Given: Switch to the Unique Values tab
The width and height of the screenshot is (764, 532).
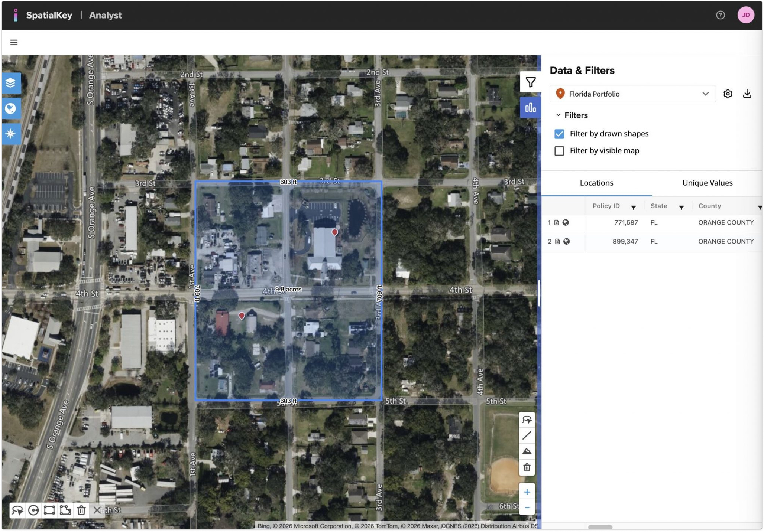Looking at the screenshot, I should click(707, 183).
